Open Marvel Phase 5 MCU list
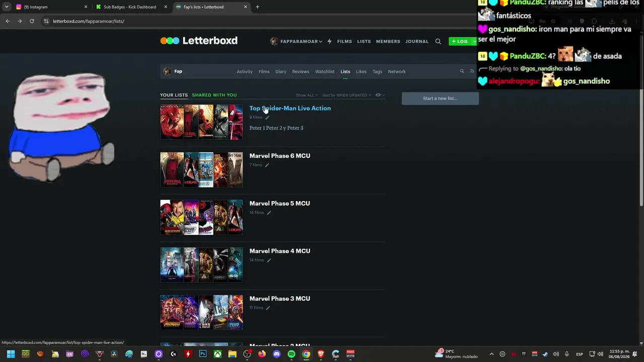 tap(280, 204)
